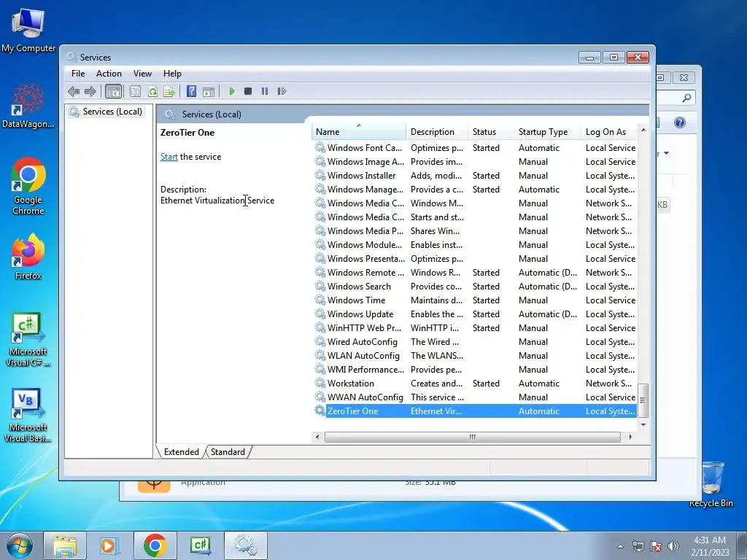
Task: Restart the service using the toolbar restart icon
Action: click(x=282, y=91)
